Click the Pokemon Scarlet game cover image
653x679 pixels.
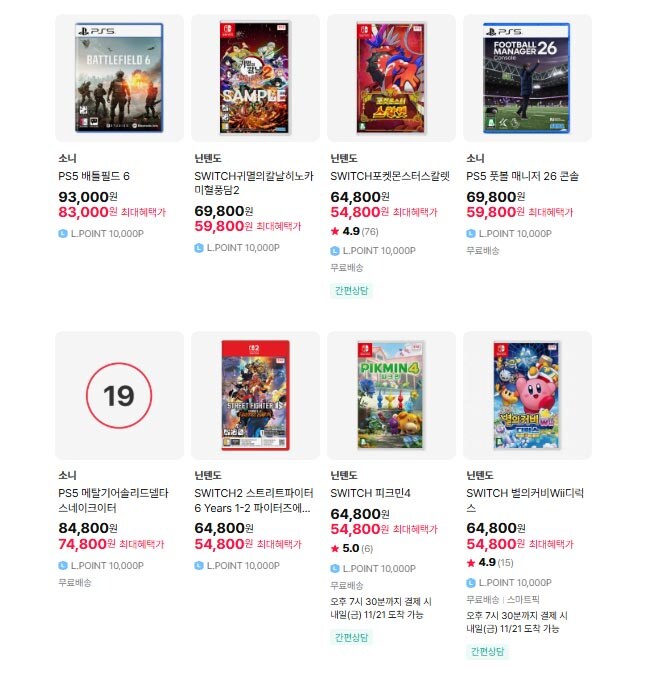[x=391, y=78]
